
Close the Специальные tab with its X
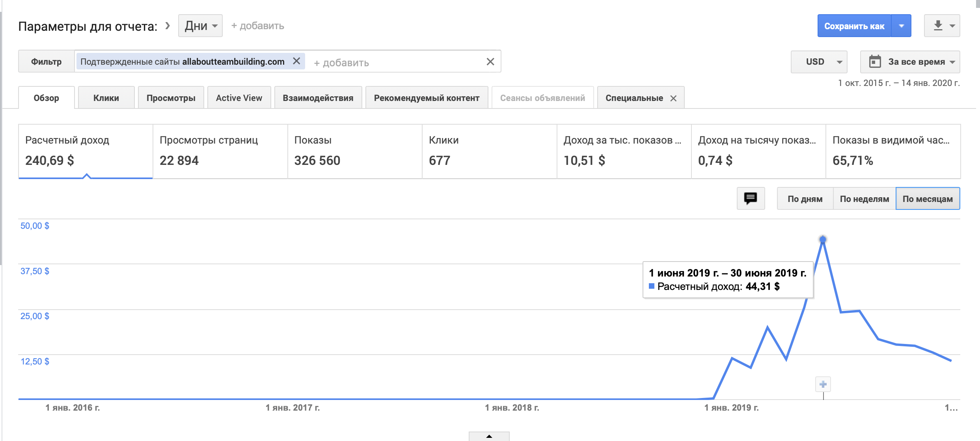[x=673, y=98]
